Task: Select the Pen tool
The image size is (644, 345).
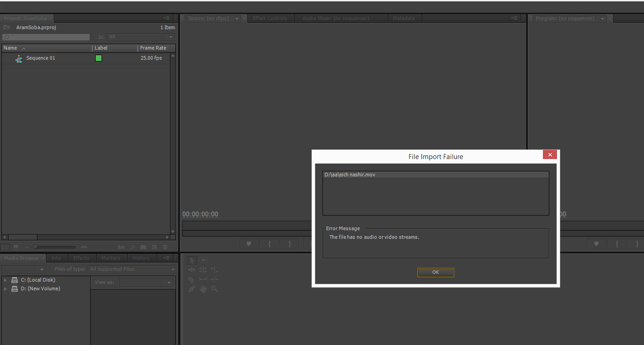Action: pos(192,289)
